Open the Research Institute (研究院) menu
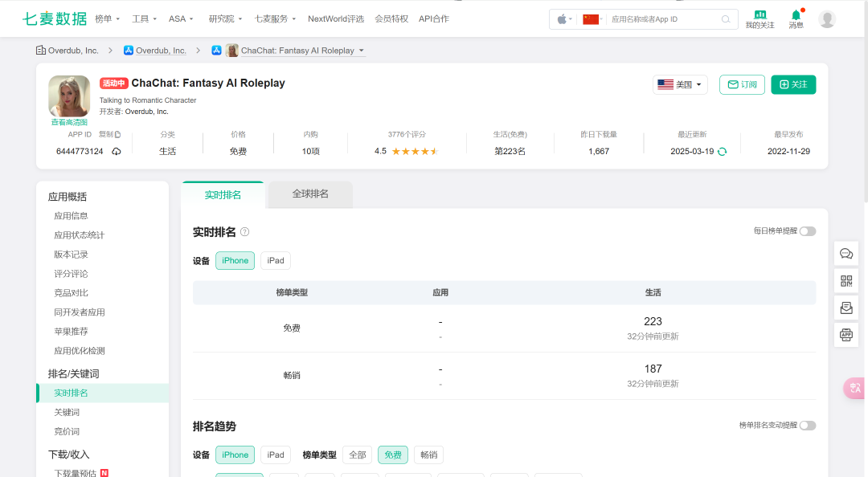Image resolution: width=868 pixels, height=477 pixels. click(225, 18)
